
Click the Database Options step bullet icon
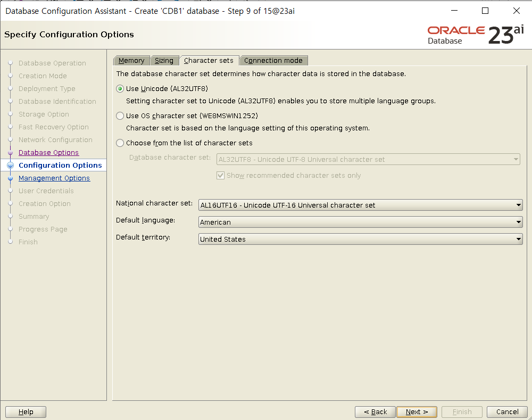[x=11, y=152]
